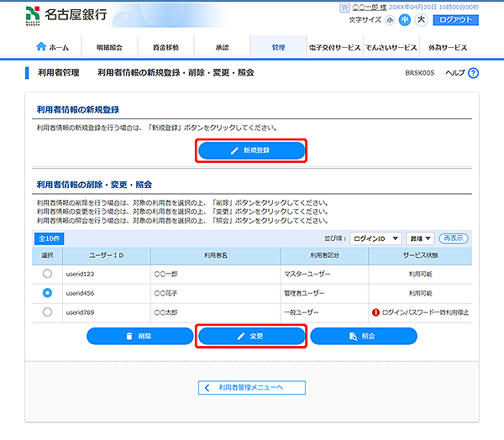Go back via 利用者管理メニューへ link

(251, 387)
